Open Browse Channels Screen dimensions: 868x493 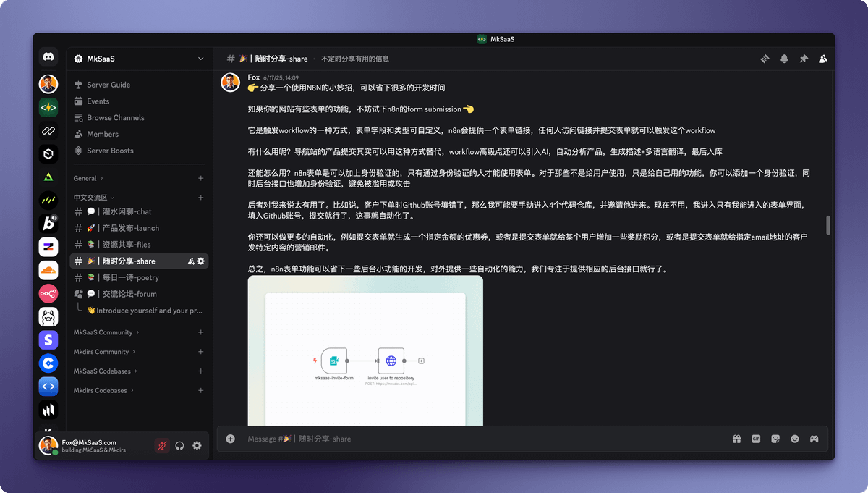pos(139,117)
